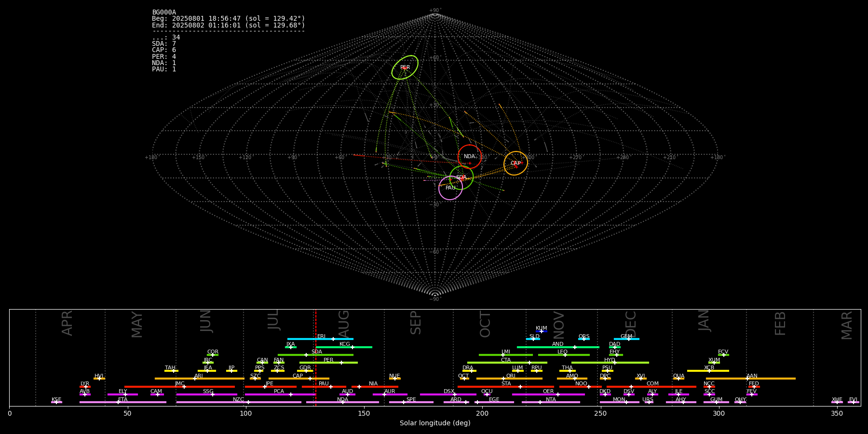The height and width of the screenshot is (434, 868).
Task: Click the ORI shower bar
Action: tap(509, 379)
